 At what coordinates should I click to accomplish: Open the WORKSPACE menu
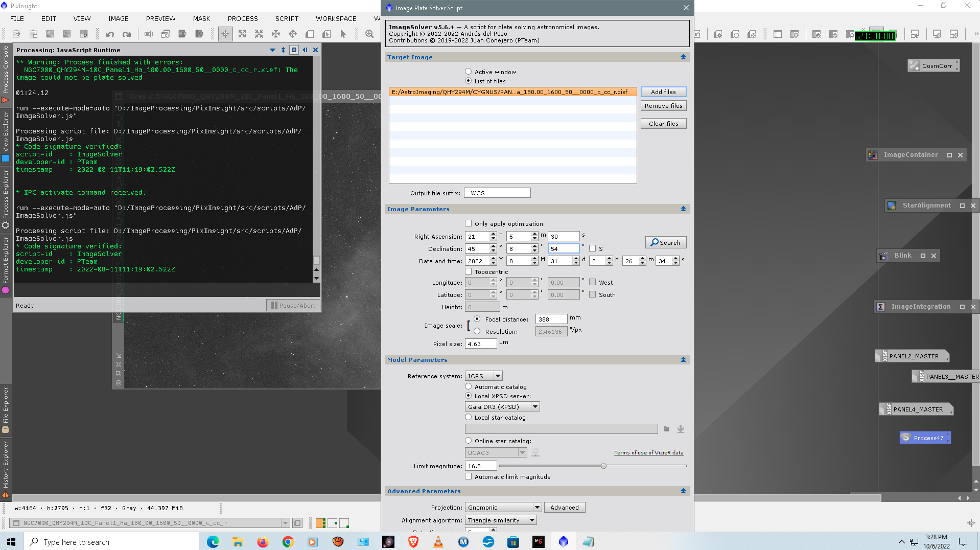point(336,18)
